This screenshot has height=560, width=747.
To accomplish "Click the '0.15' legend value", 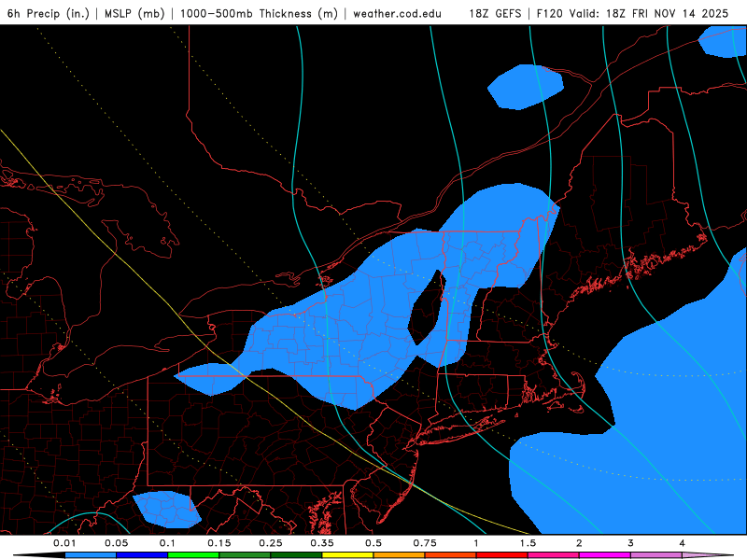I will [219, 543].
